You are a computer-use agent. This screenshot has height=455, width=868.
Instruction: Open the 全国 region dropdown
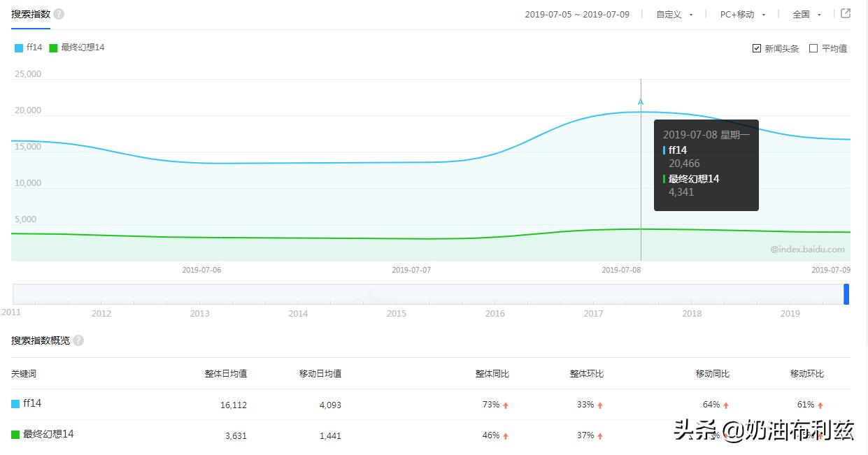pos(806,15)
